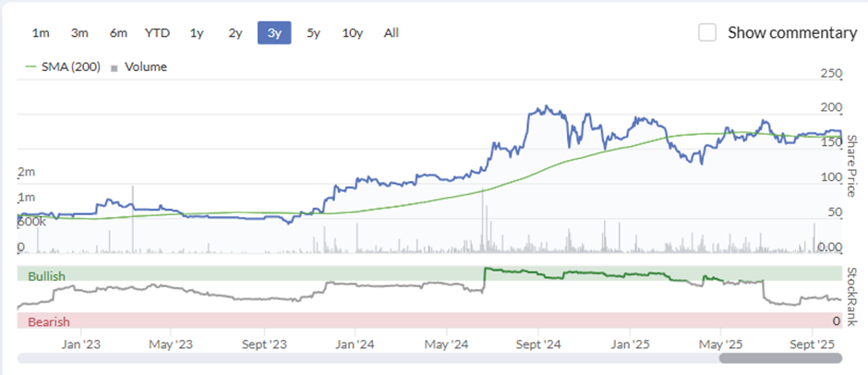Screen dimensions: 868x375
Task: Switch to 10y chart range
Action: point(352,33)
